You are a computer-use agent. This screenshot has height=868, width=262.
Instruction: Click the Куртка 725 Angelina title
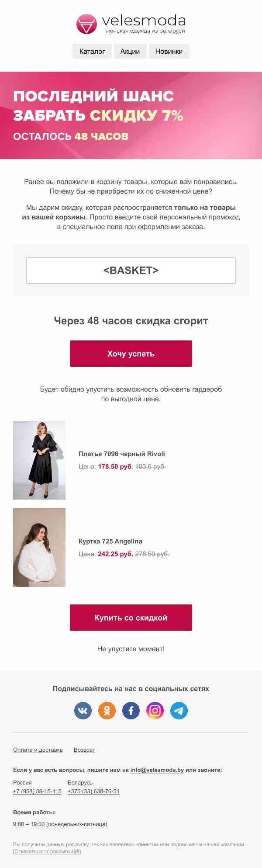tap(110, 541)
